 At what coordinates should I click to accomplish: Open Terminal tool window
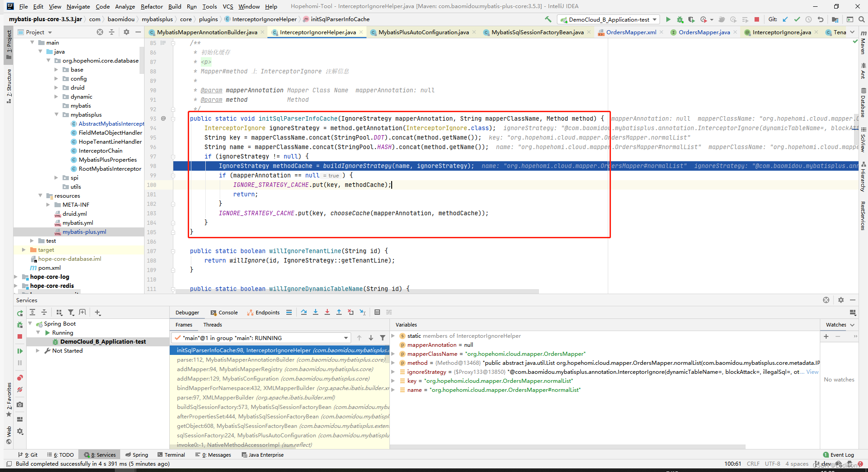171,455
